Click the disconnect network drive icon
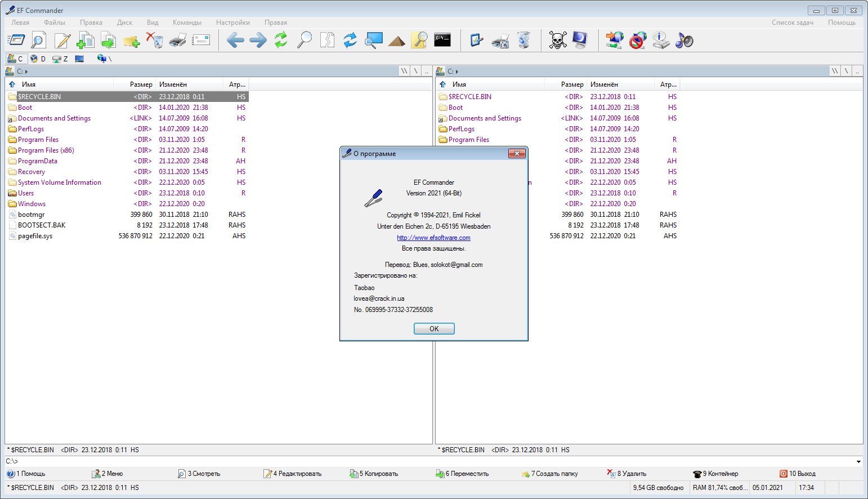Image resolution: width=868 pixels, height=499 pixels. pos(637,40)
